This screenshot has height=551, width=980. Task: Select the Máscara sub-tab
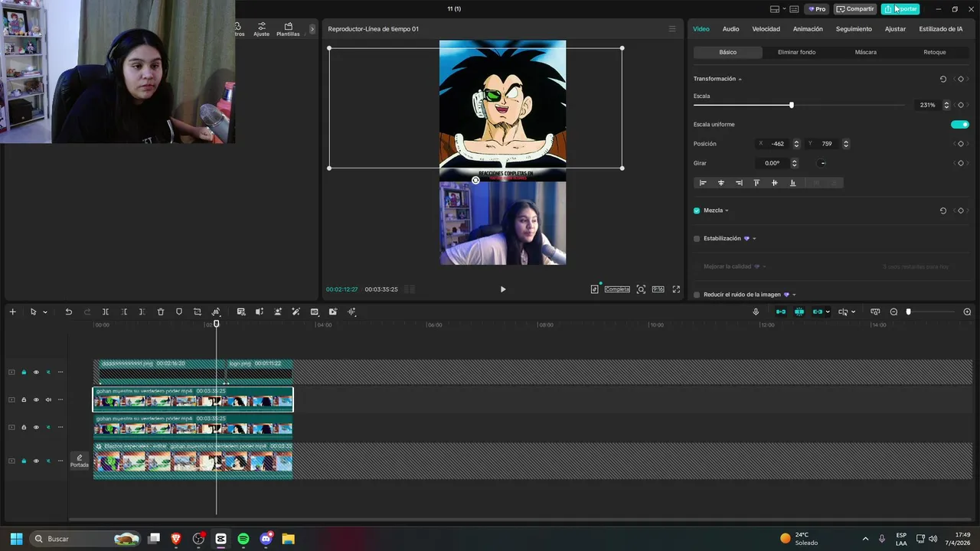[x=866, y=52]
